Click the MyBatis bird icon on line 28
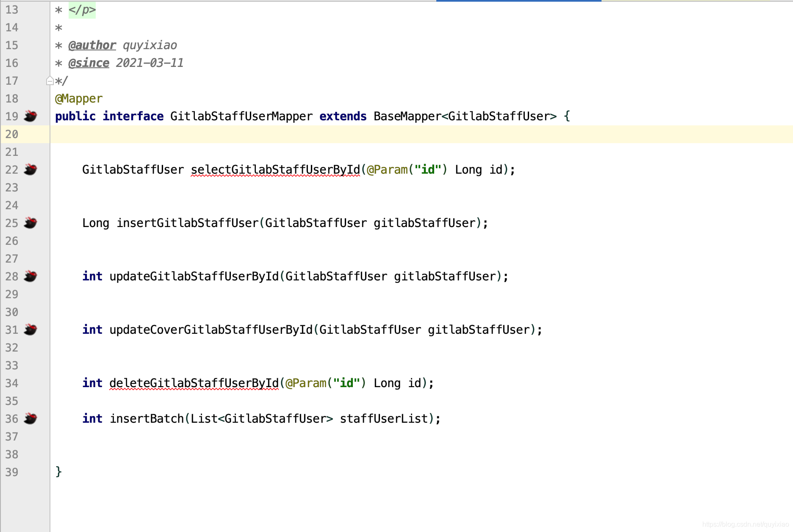This screenshot has height=532, width=793. pos(30,276)
